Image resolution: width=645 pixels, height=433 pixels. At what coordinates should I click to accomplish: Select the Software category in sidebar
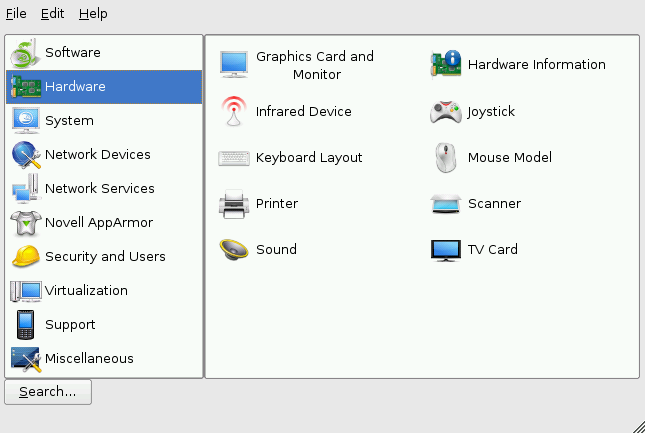72,52
